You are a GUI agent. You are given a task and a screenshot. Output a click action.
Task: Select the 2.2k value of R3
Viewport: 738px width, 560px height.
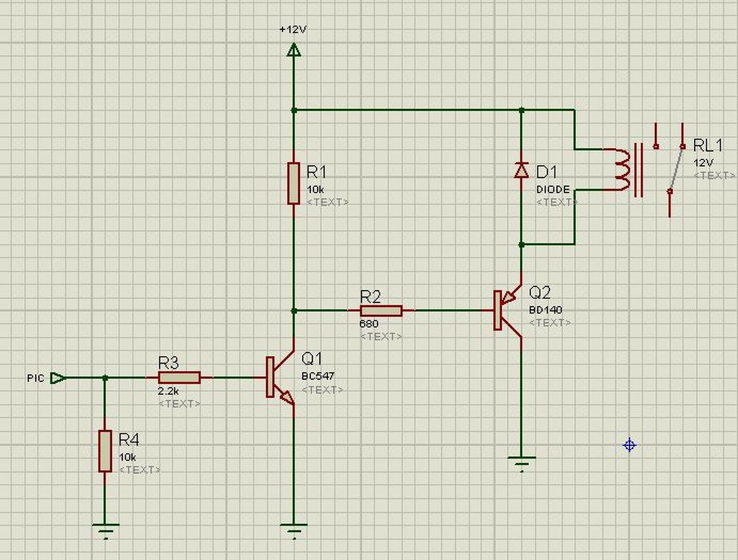pyautogui.click(x=168, y=391)
